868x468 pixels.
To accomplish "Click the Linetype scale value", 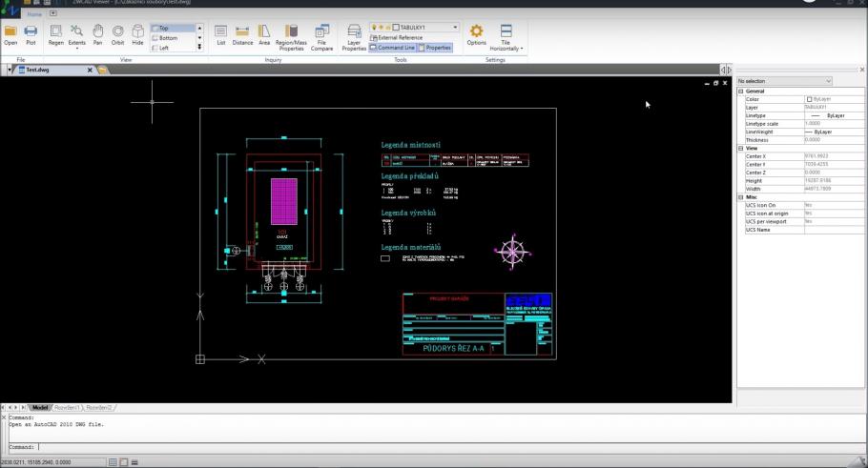I will click(834, 124).
